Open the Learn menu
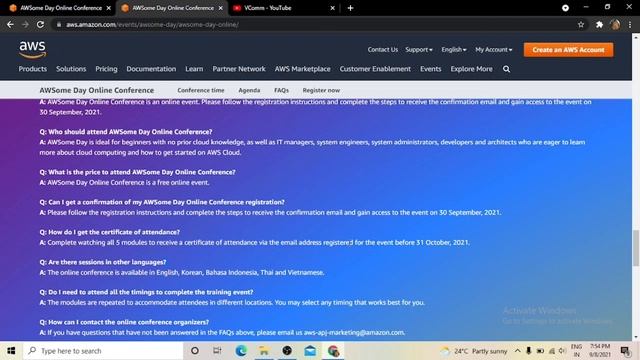The height and width of the screenshot is (360, 640). pos(194,69)
